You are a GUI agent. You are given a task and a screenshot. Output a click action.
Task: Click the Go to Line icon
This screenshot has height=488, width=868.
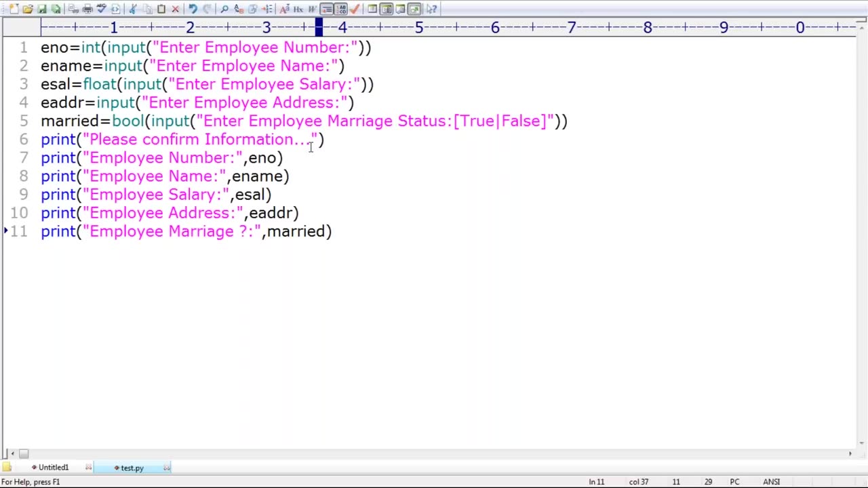[267, 9]
